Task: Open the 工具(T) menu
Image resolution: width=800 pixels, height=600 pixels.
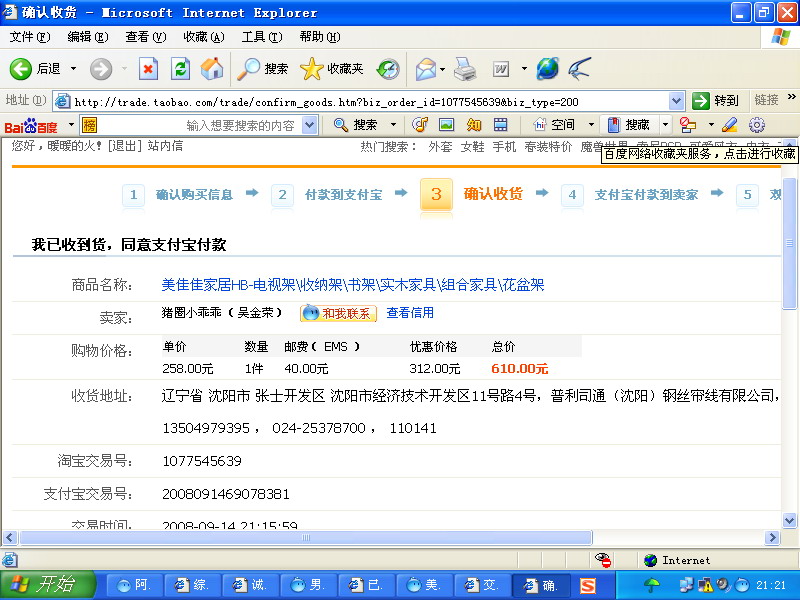Action: [x=260, y=37]
